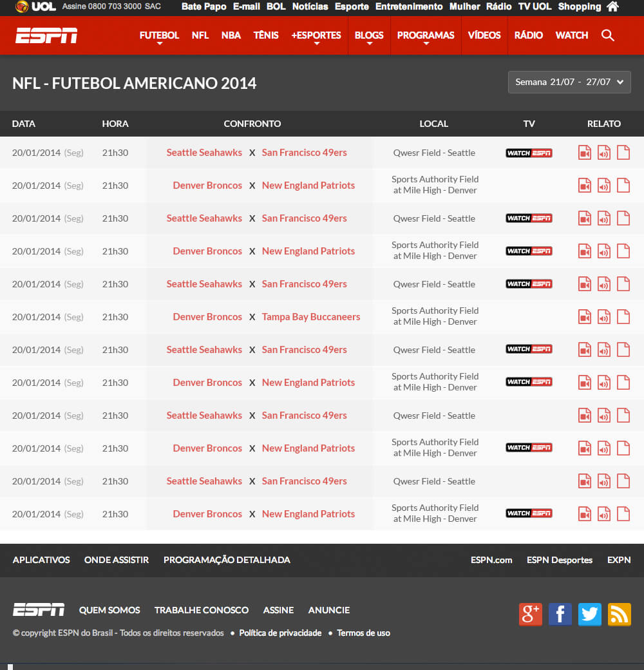Expand the BLOGS menu

click(369, 36)
